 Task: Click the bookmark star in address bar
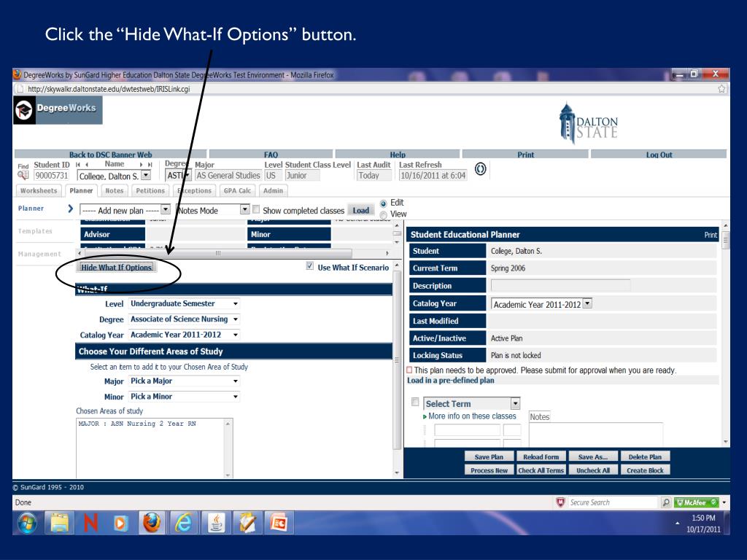coord(721,88)
